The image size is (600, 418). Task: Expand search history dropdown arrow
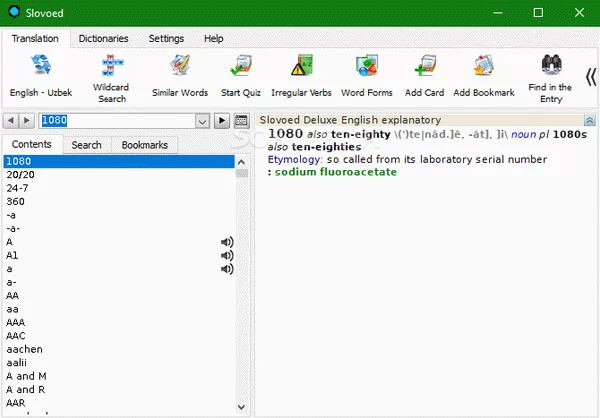coord(202,121)
